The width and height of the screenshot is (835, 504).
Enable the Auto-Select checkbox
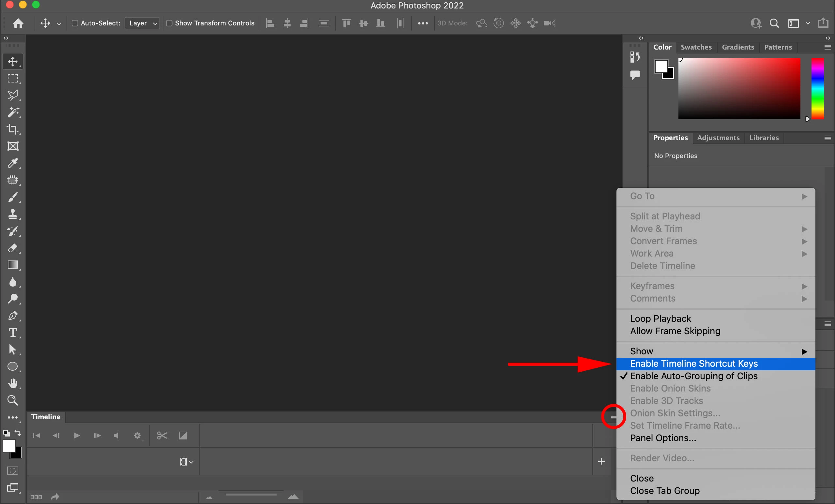point(75,23)
